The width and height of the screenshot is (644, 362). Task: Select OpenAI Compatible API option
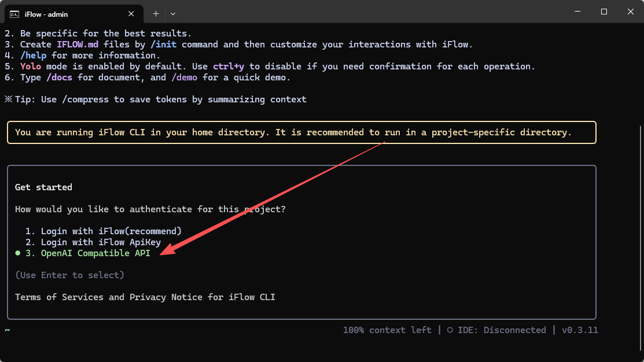tap(95, 253)
